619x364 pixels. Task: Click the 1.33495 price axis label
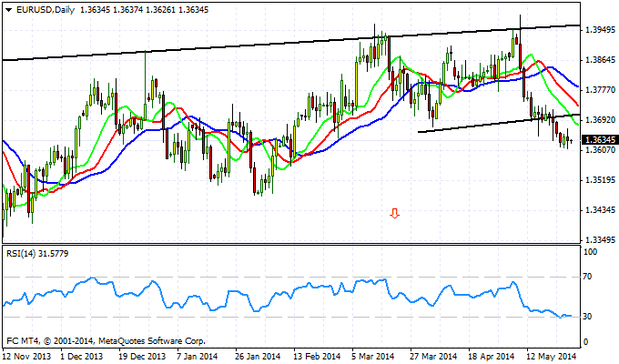(x=601, y=240)
